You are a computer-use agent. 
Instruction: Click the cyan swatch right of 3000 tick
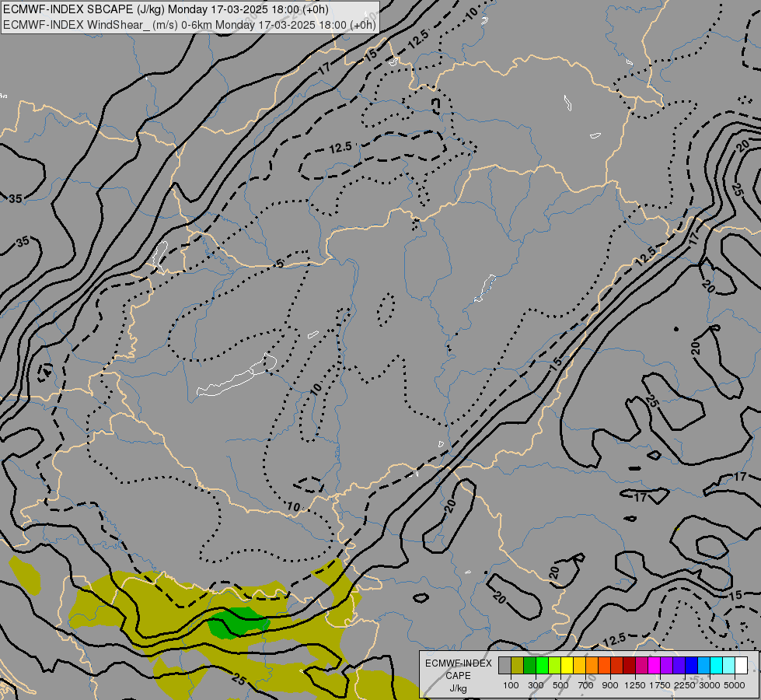pyautogui.click(x=716, y=666)
